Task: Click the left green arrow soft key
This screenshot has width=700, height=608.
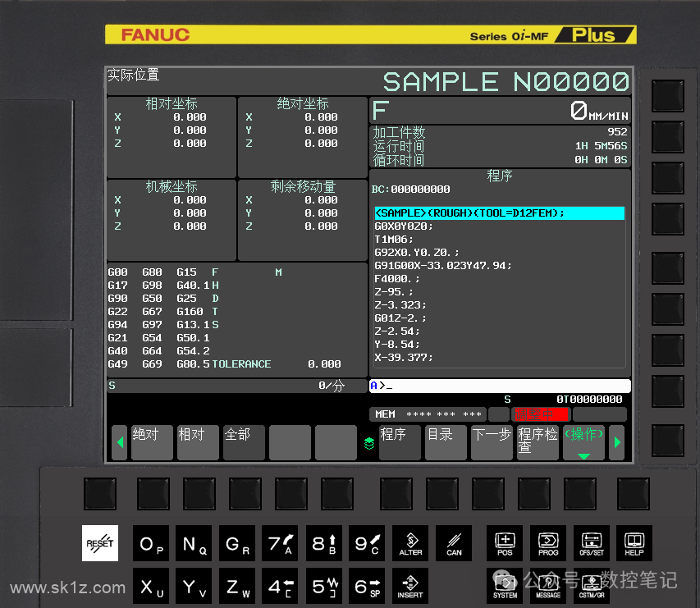Action: point(120,442)
